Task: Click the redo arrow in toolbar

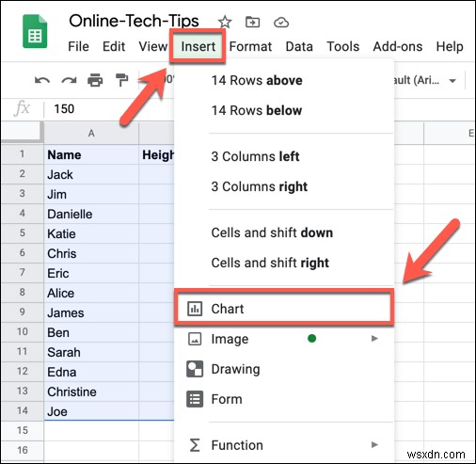Action: coord(69,81)
